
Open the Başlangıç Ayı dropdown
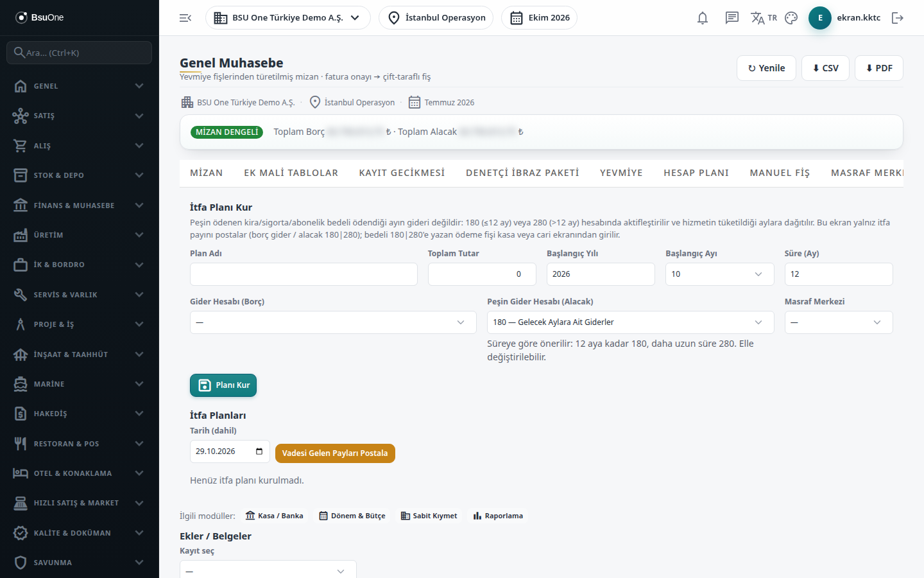[719, 274]
